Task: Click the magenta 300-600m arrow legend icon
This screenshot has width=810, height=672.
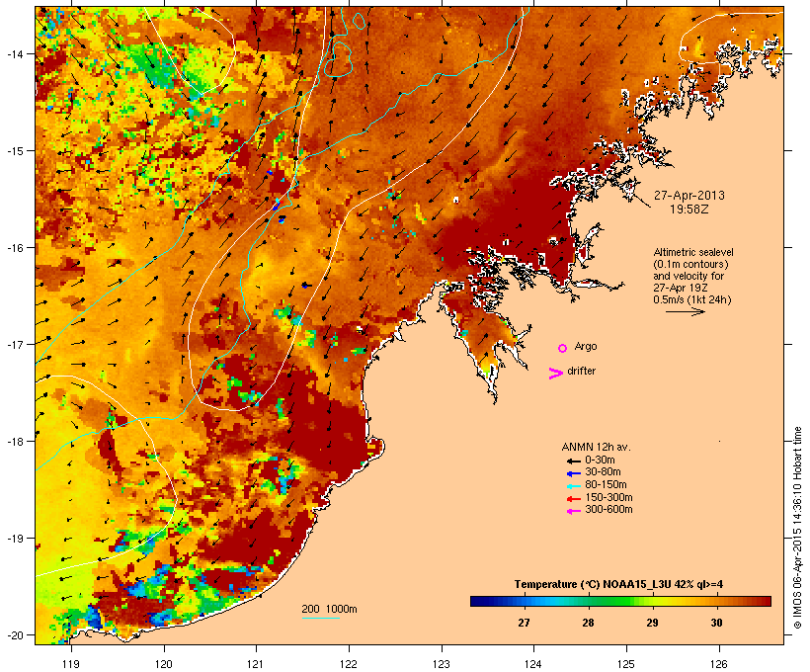Action: pos(573,511)
